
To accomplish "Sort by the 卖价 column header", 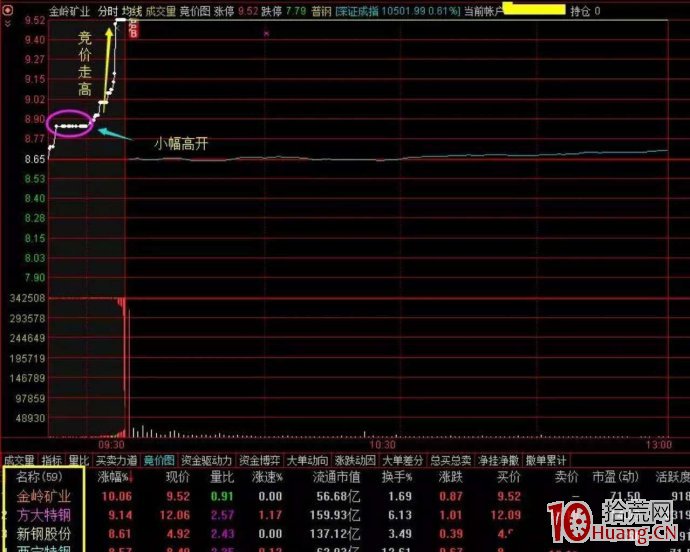I will [x=566, y=477].
